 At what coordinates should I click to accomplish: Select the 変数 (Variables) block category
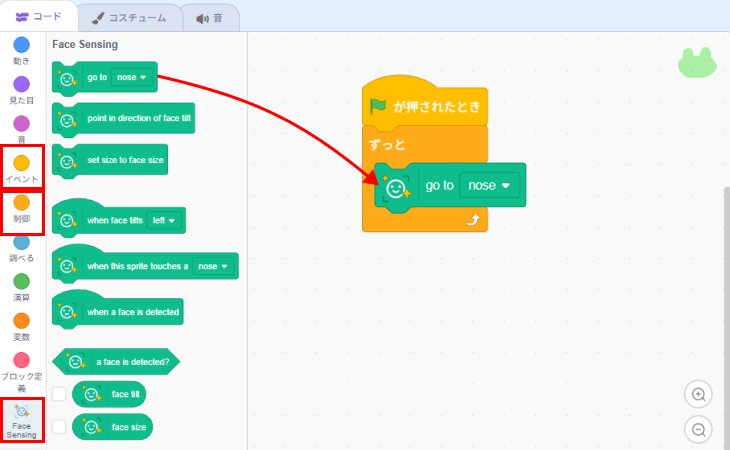[22, 326]
